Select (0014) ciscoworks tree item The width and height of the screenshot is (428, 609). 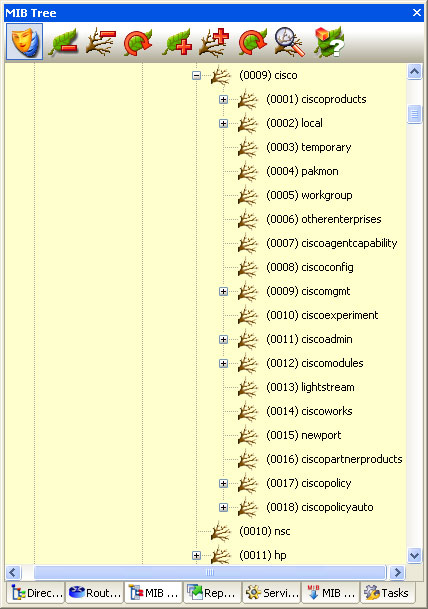pyautogui.click(x=309, y=411)
